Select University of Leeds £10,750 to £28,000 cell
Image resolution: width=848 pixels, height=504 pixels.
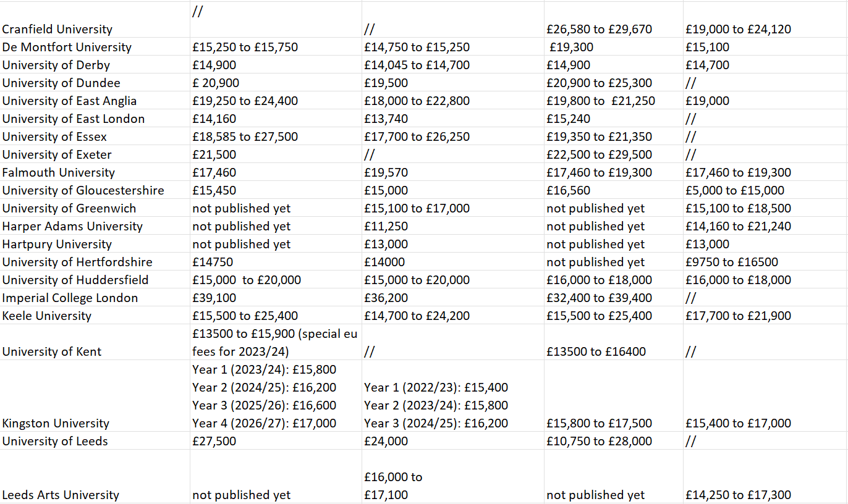coord(599,441)
